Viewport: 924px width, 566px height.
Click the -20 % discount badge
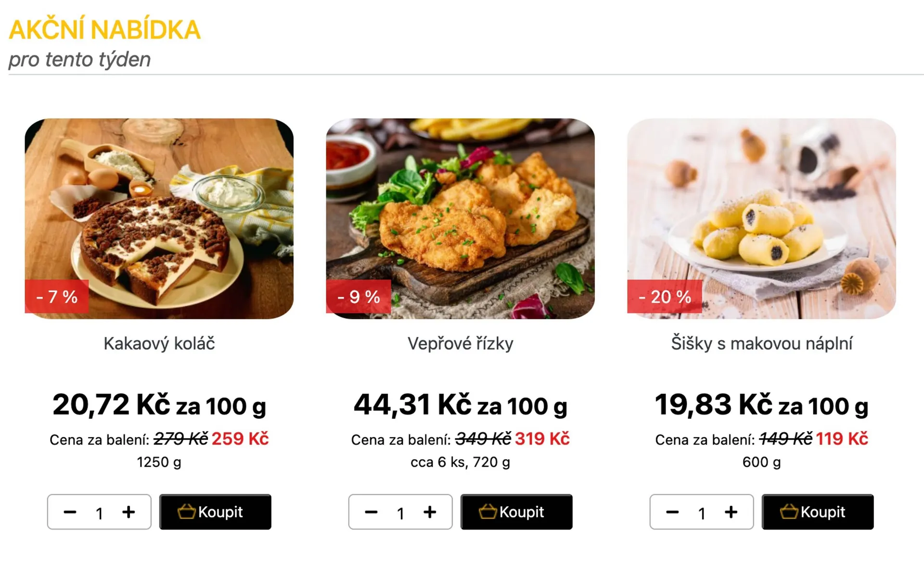click(x=665, y=297)
